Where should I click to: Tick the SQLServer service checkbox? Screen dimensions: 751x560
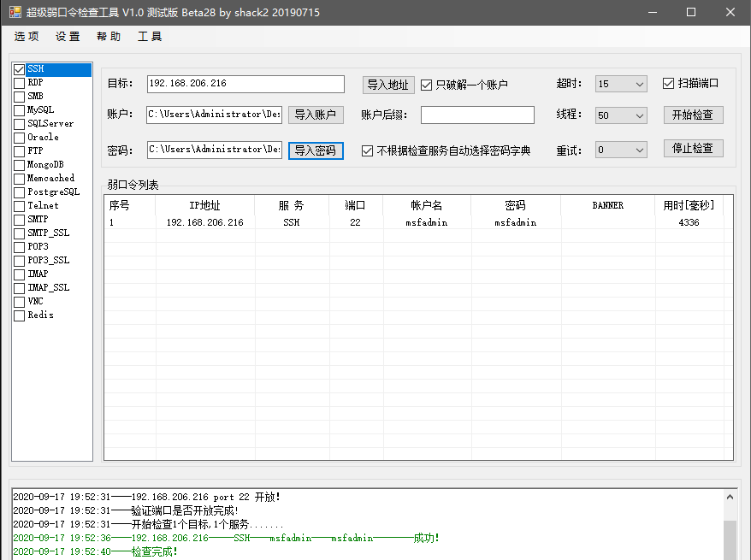(x=19, y=125)
